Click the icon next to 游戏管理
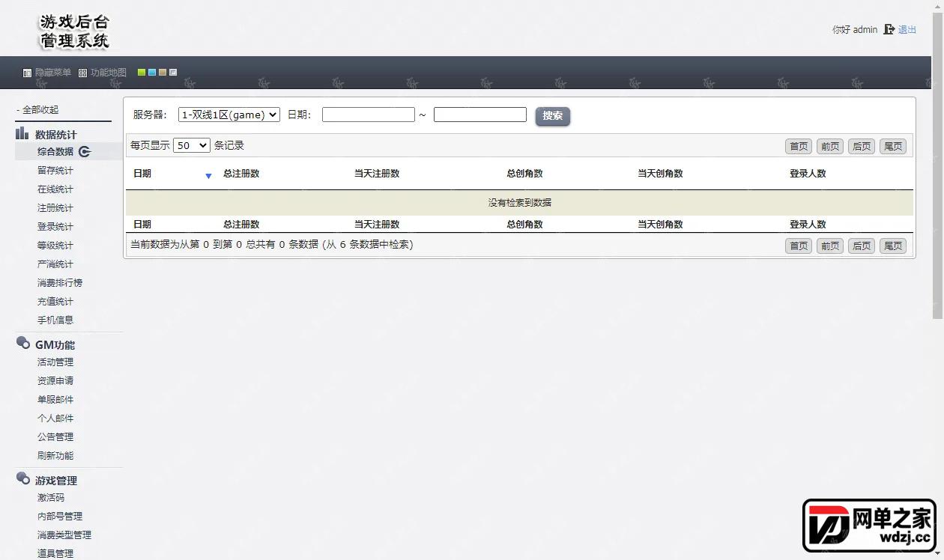This screenshot has width=944, height=560. (22, 478)
